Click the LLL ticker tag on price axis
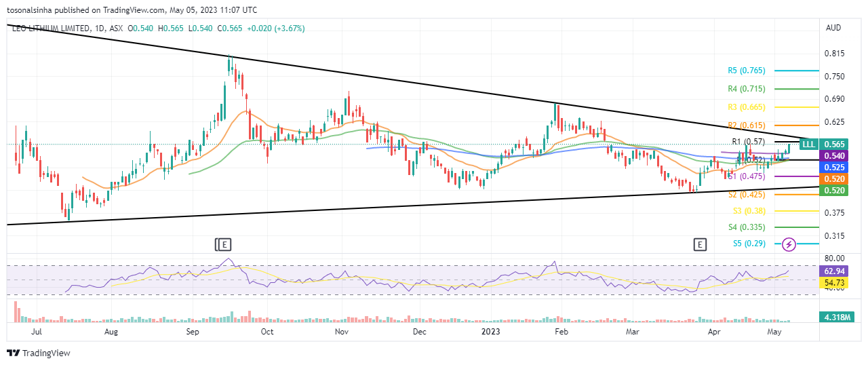868x365 pixels. tap(808, 144)
